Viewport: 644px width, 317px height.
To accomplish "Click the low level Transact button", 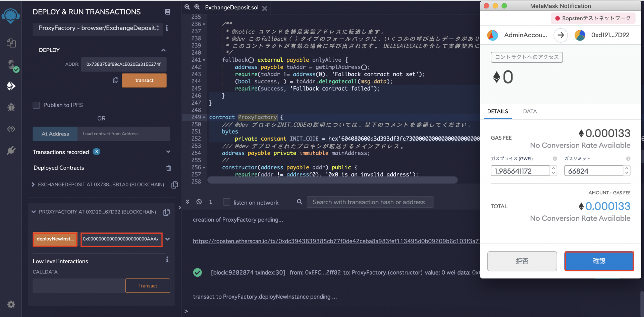I will [148, 286].
